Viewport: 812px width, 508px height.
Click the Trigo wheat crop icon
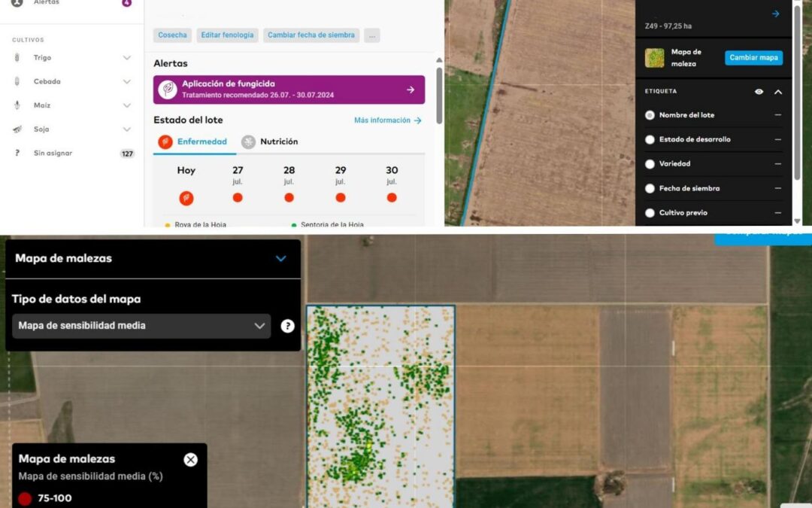click(17, 58)
